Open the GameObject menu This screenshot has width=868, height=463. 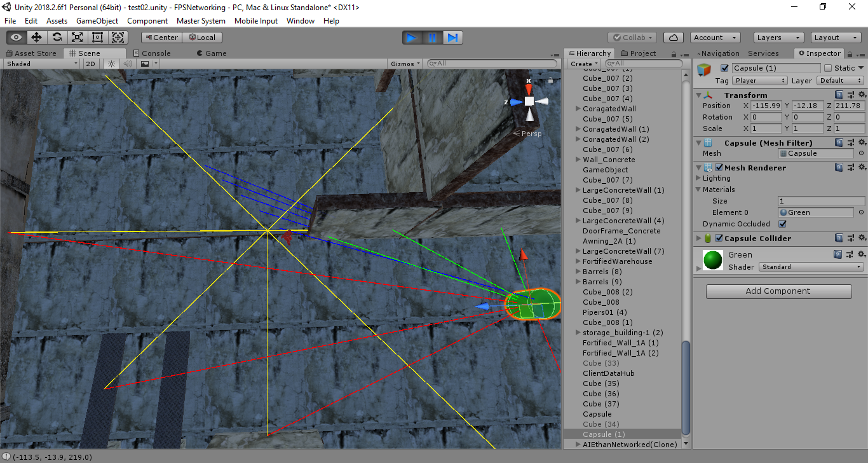pyautogui.click(x=97, y=21)
